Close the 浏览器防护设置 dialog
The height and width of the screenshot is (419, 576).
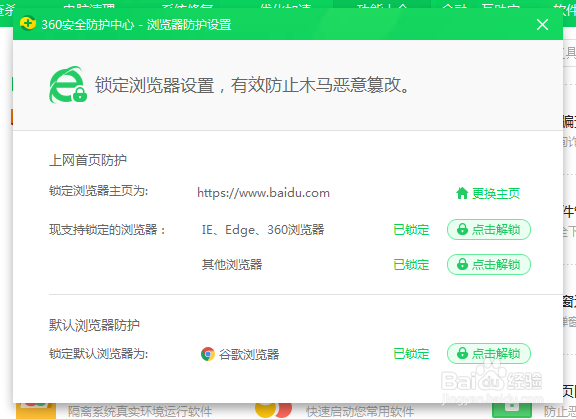[x=542, y=25]
